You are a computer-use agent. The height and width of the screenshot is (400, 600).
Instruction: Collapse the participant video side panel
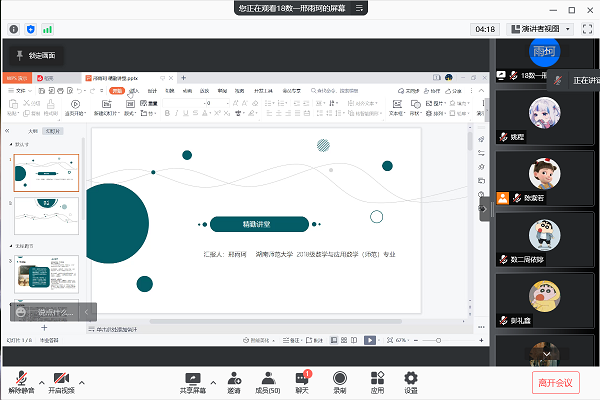click(485, 208)
